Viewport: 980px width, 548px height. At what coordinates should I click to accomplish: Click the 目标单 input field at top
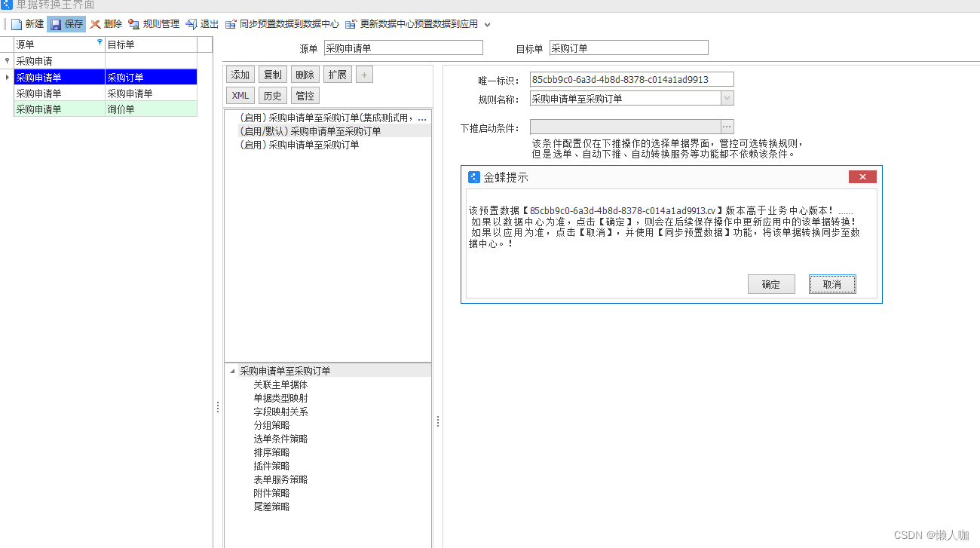tap(629, 48)
